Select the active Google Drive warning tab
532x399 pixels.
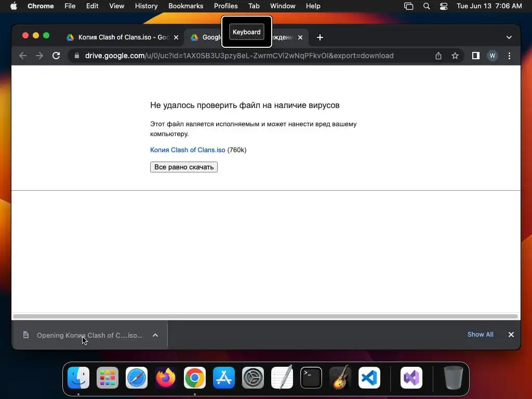point(246,37)
